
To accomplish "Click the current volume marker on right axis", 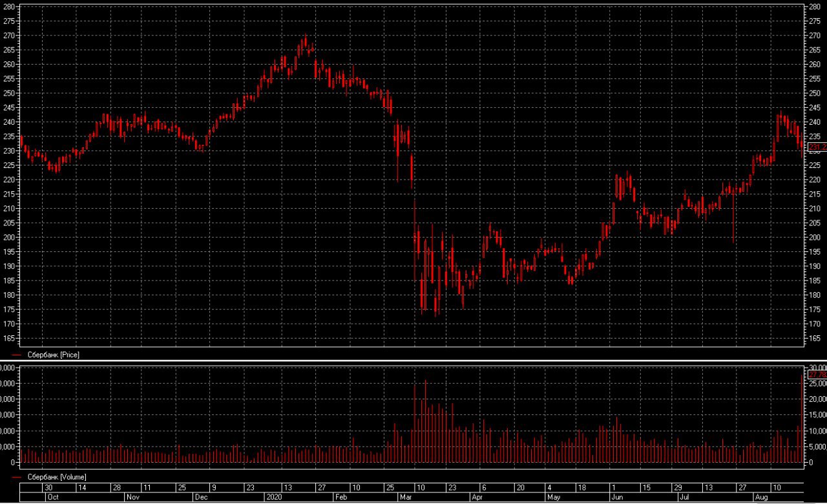I will (817, 374).
